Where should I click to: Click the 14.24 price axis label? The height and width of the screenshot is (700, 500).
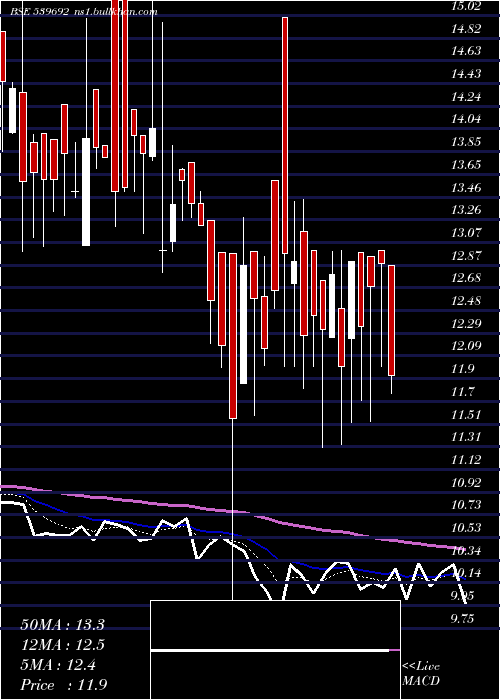click(x=466, y=96)
